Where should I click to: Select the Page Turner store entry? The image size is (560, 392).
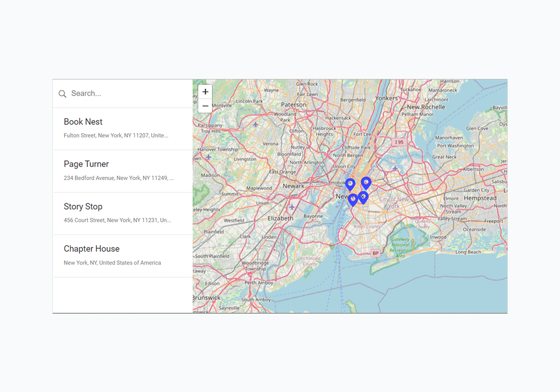[123, 171]
